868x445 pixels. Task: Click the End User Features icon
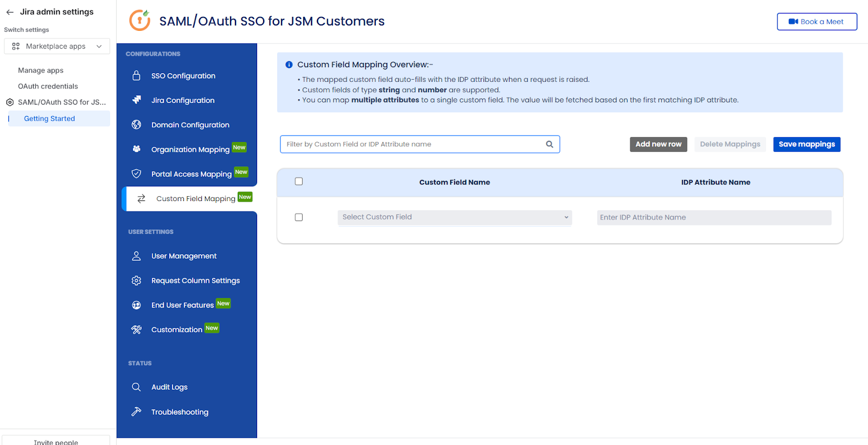pos(136,305)
